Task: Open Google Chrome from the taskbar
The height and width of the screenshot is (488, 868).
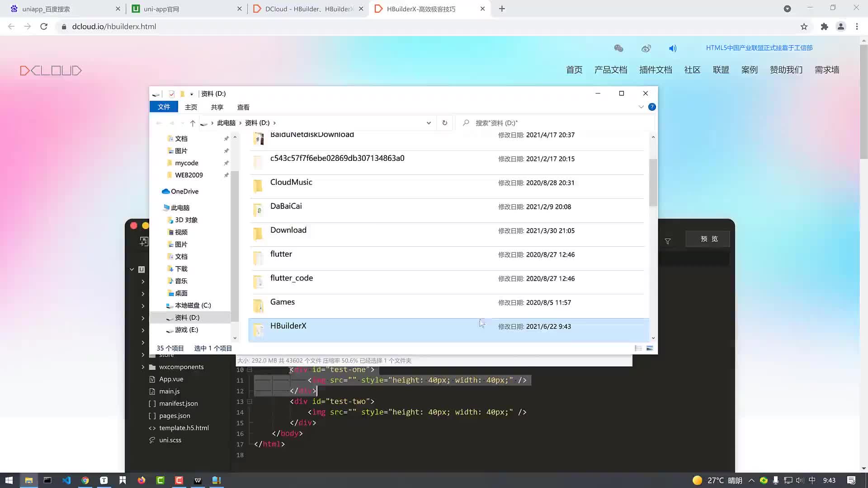Action: (x=85, y=480)
